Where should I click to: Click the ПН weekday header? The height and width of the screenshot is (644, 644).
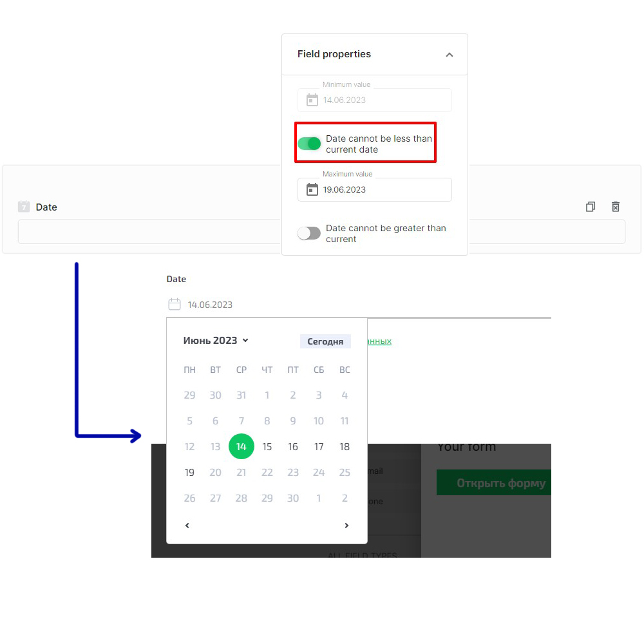(x=189, y=370)
